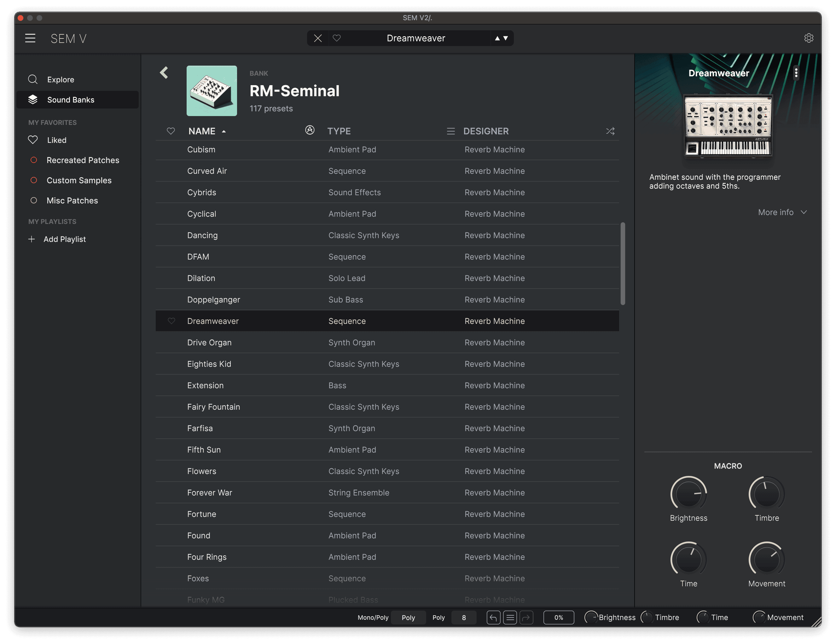Click Add Playlist
Screen dimensions: 836x644
tap(64, 239)
